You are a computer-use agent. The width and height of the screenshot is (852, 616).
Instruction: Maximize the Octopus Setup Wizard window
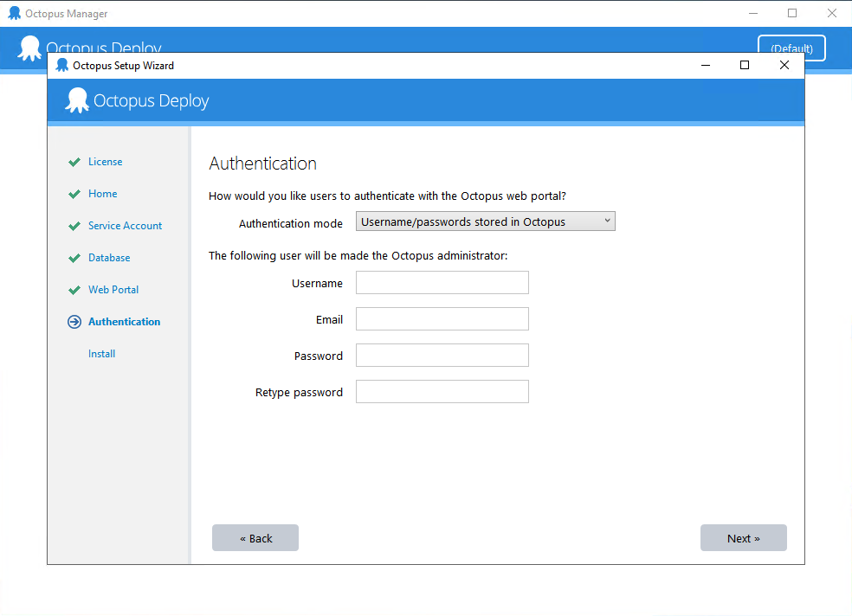pyautogui.click(x=745, y=65)
